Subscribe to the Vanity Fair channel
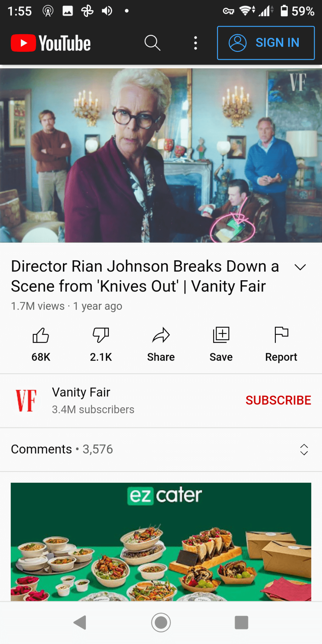The width and height of the screenshot is (322, 644). coord(278,400)
